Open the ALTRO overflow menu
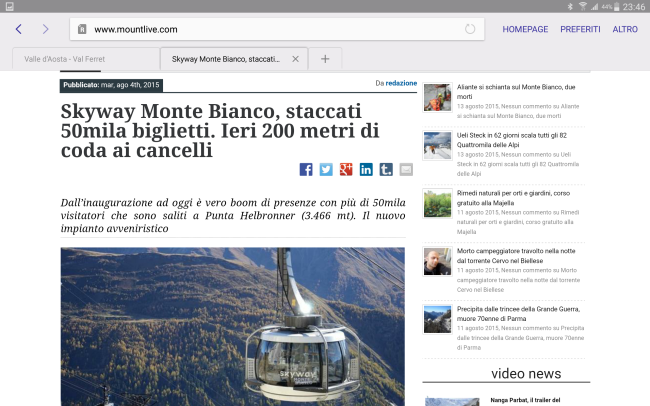The width and height of the screenshot is (650, 406). pos(625,29)
